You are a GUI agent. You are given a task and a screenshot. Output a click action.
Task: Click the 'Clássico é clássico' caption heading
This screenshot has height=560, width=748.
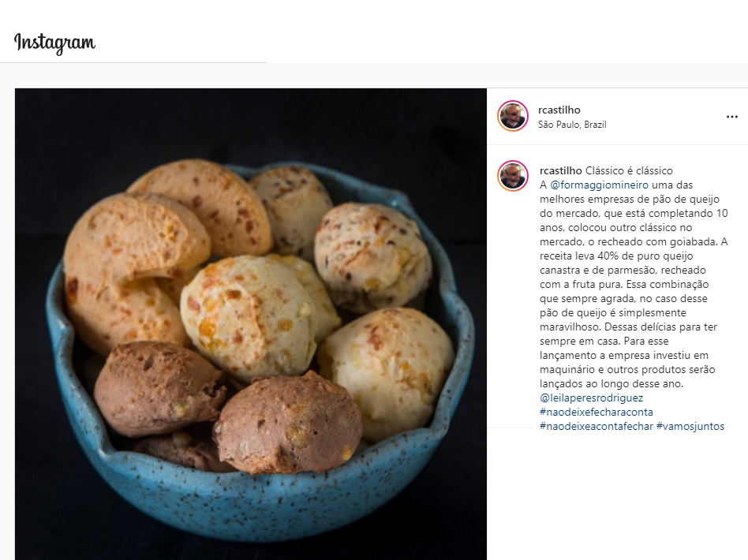coord(629,170)
